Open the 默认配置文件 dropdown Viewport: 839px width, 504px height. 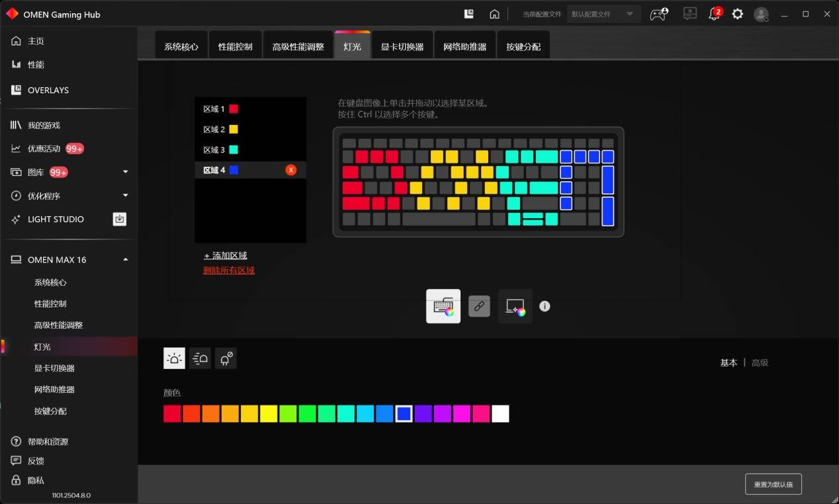pos(603,14)
